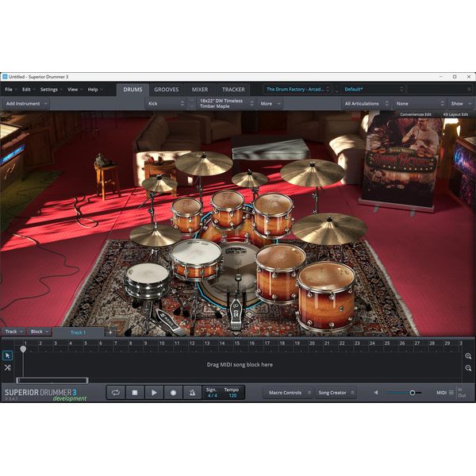Select the large right crash cymbal
The height and width of the screenshot is (476, 476).
[x=312, y=172]
